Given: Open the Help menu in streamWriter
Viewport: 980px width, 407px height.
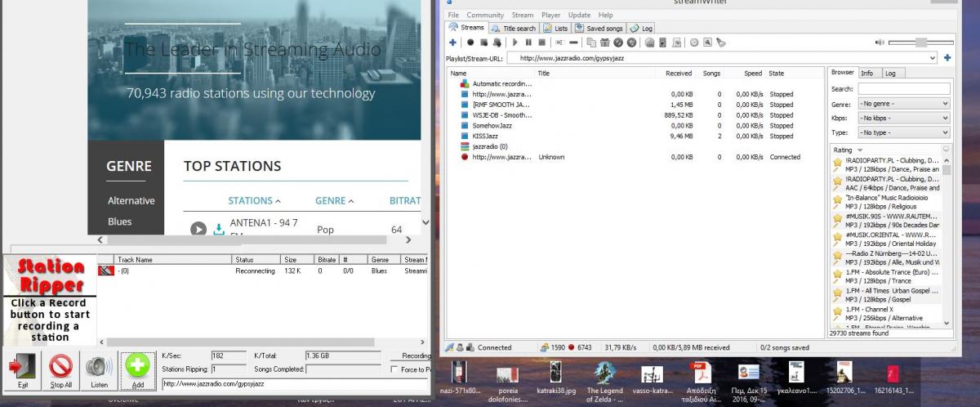Looking at the screenshot, I should [605, 15].
